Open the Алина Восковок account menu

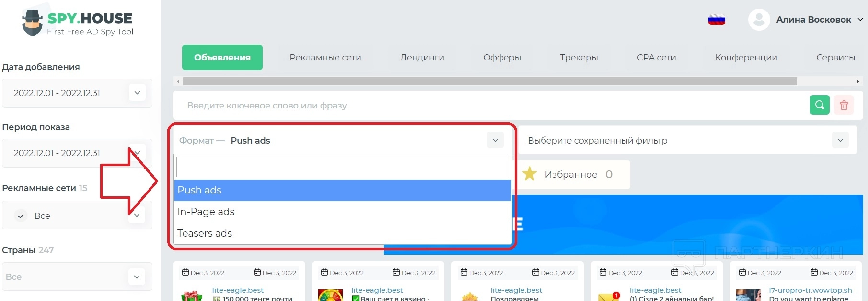pos(819,20)
